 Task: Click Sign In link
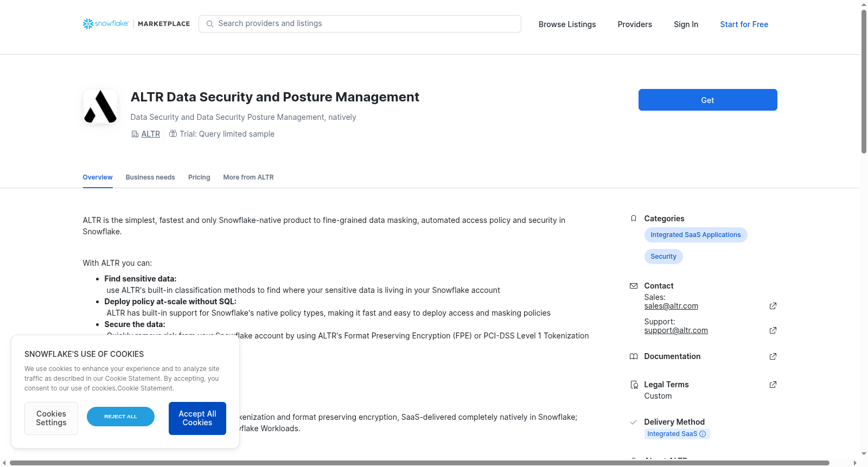(x=686, y=24)
